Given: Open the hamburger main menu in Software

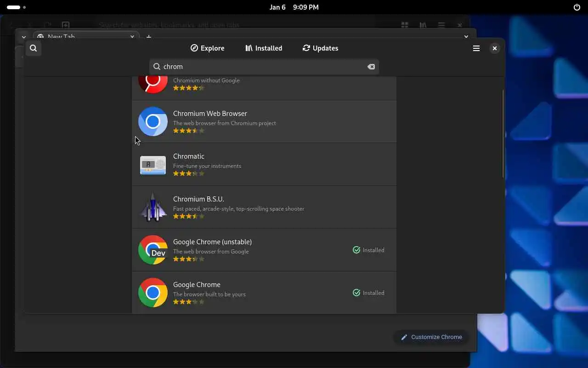Looking at the screenshot, I should click(x=476, y=48).
